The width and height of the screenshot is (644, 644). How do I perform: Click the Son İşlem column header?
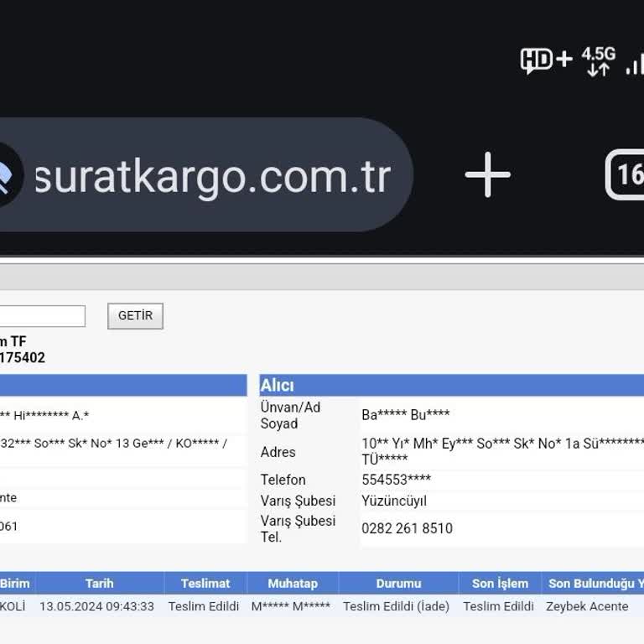[x=500, y=584]
